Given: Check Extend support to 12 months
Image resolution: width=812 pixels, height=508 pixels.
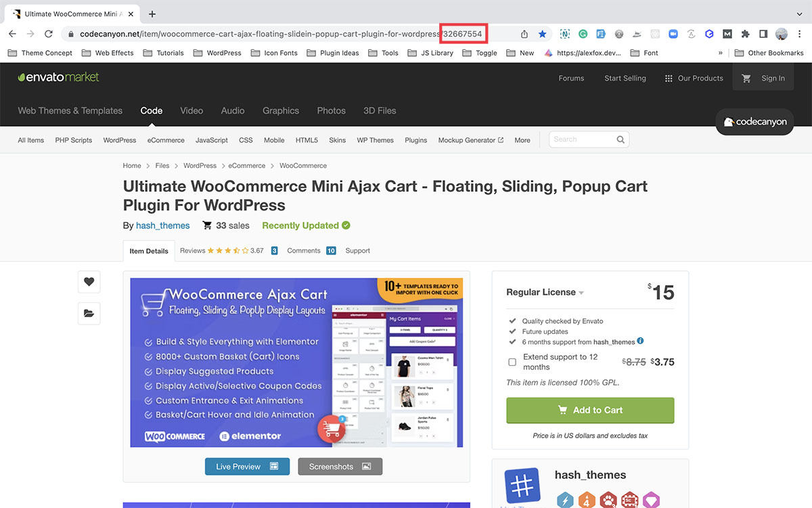Looking at the screenshot, I should (x=512, y=362).
